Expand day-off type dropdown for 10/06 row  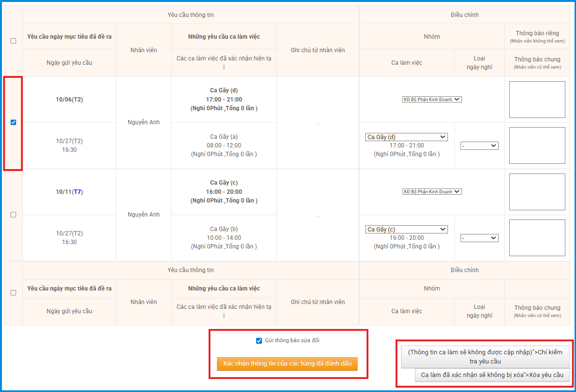[479, 145]
